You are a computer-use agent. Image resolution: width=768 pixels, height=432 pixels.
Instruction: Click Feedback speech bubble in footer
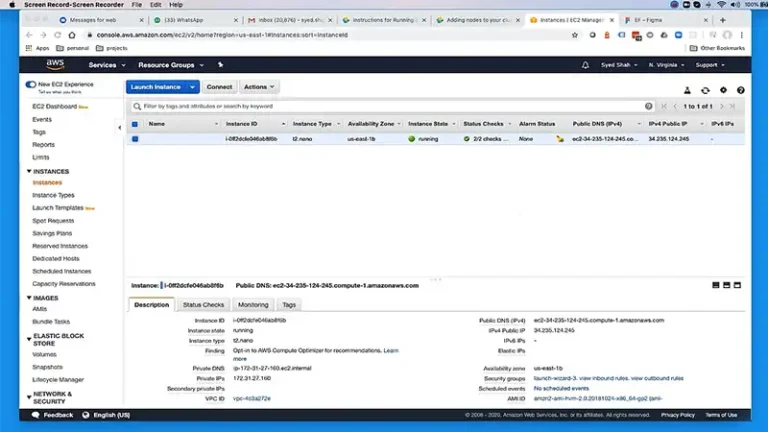[x=36, y=415]
